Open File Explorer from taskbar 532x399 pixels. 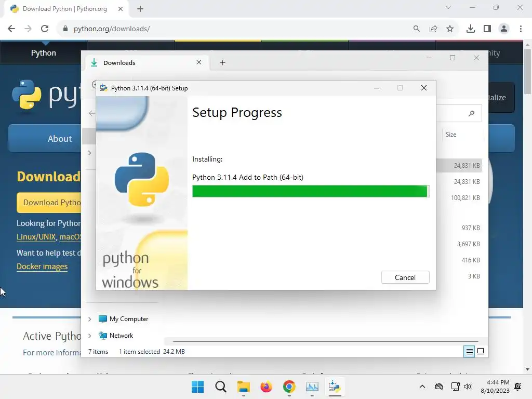[x=243, y=387]
